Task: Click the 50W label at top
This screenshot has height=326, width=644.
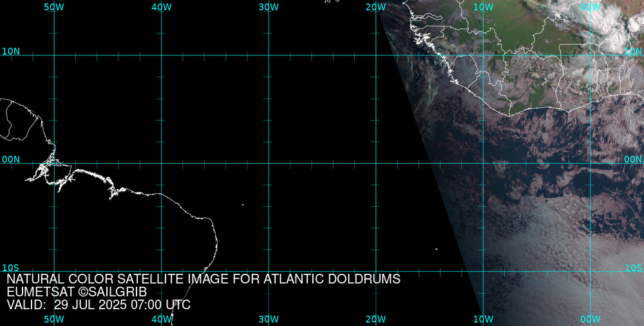Action: pyautogui.click(x=54, y=7)
